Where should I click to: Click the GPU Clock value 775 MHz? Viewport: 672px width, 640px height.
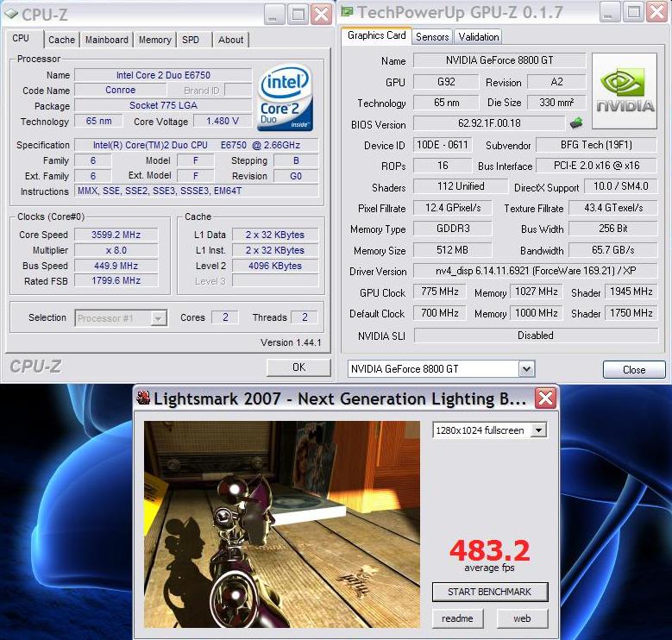(x=439, y=292)
